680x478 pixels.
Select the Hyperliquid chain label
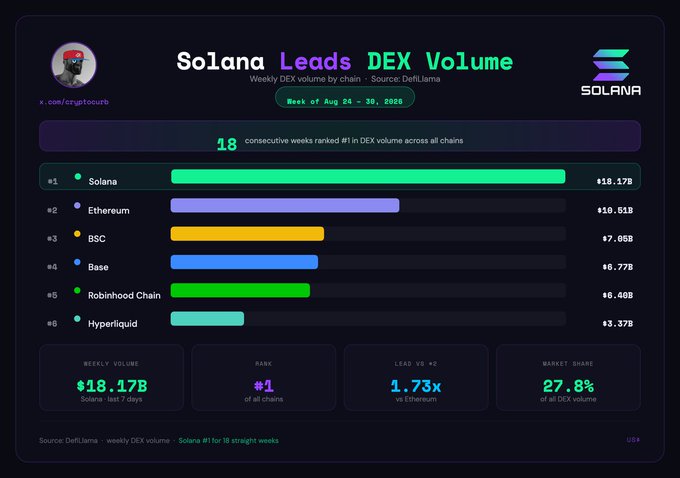click(113, 324)
